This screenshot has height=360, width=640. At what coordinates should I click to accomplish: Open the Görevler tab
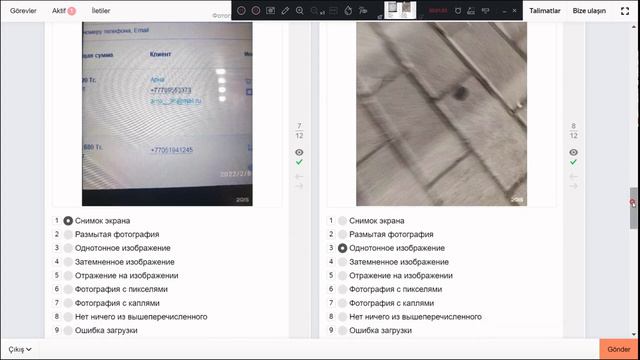click(x=23, y=11)
